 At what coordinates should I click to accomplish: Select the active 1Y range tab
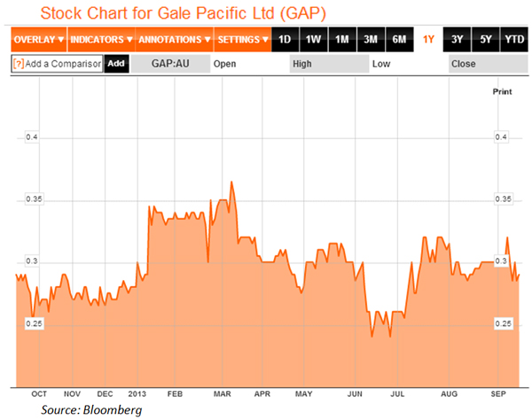(x=429, y=40)
